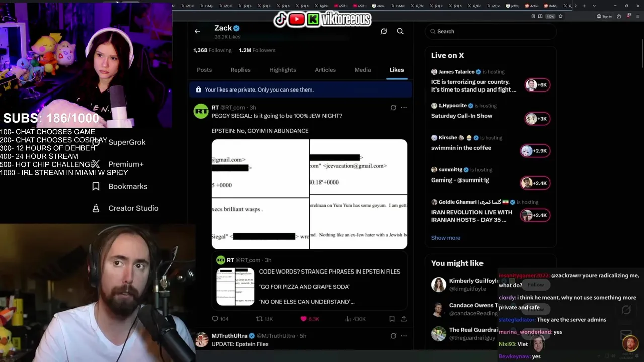Toggle browser reader view icon

click(533, 16)
